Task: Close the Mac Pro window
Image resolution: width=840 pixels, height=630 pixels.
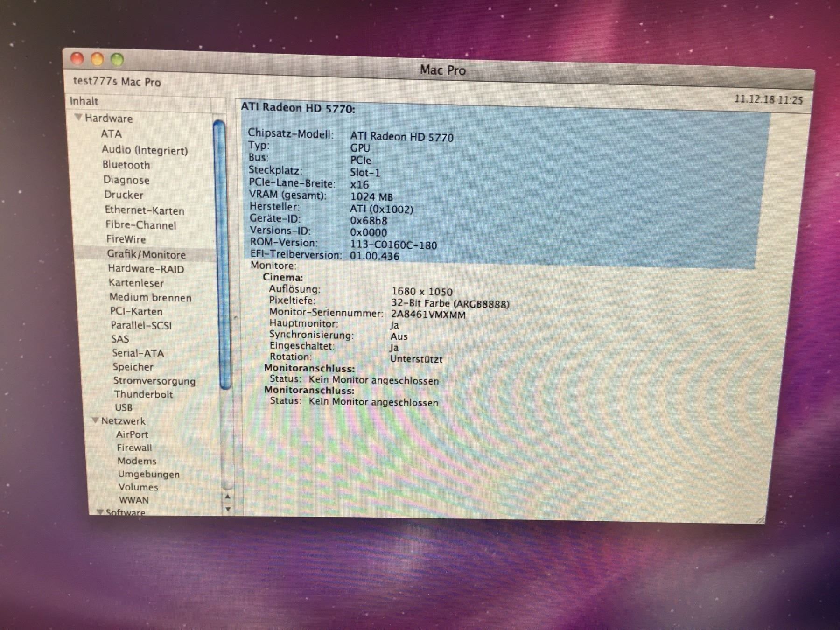Action: [77, 58]
